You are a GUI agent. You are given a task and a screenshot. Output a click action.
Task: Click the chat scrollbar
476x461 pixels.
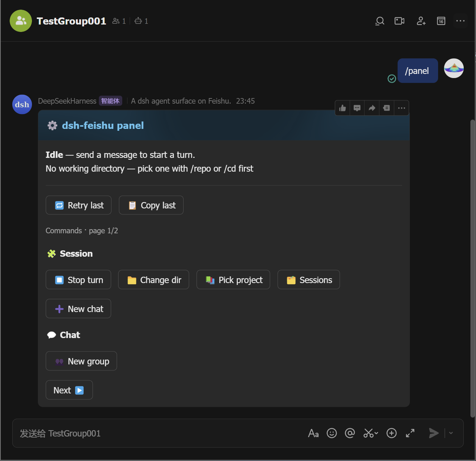pos(473,268)
